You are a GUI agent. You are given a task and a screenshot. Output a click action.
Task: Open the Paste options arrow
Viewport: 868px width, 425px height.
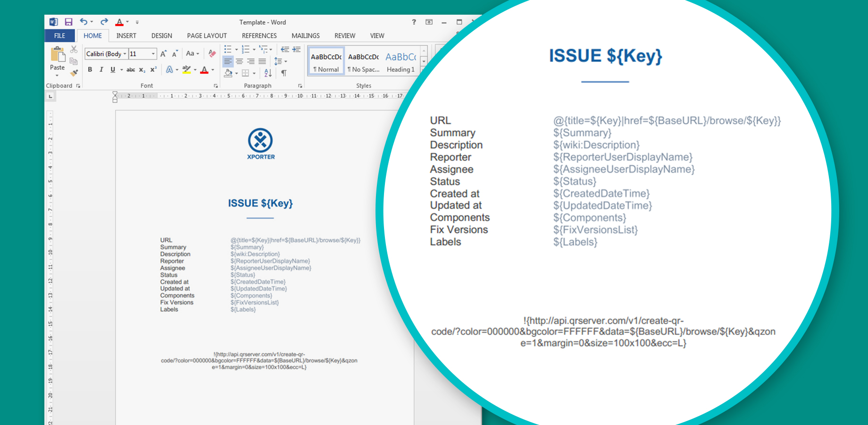pyautogui.click(x=58, y=76)
